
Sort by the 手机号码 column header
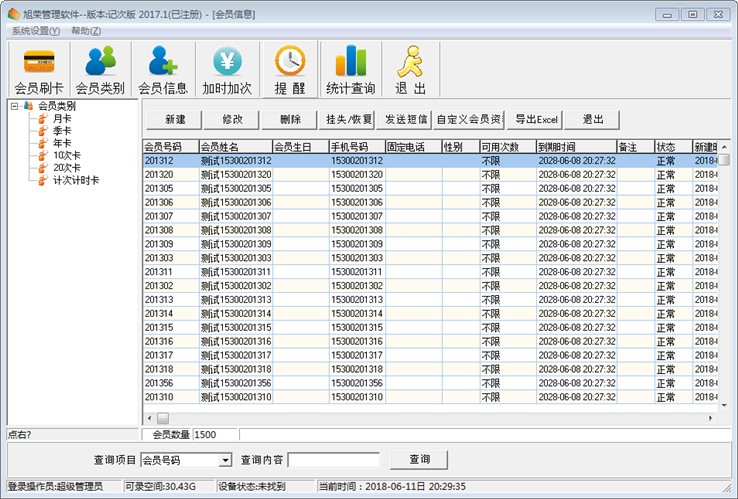357,147
